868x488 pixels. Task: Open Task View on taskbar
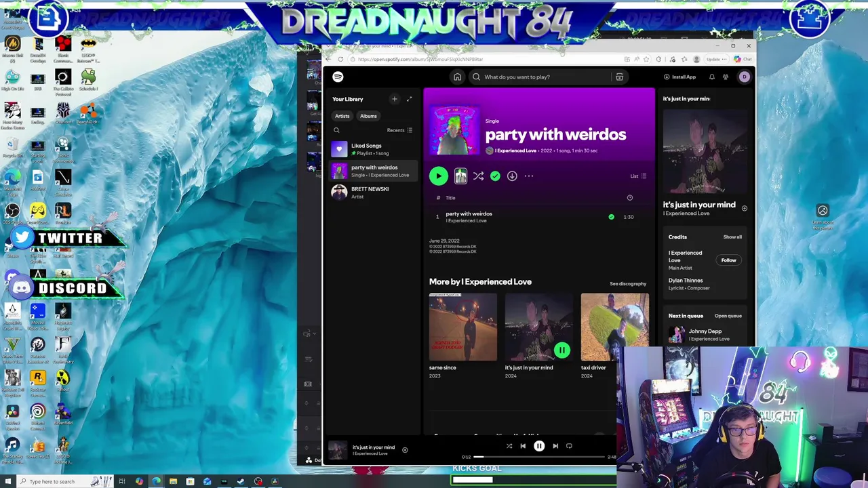click(x=122, y=481)
